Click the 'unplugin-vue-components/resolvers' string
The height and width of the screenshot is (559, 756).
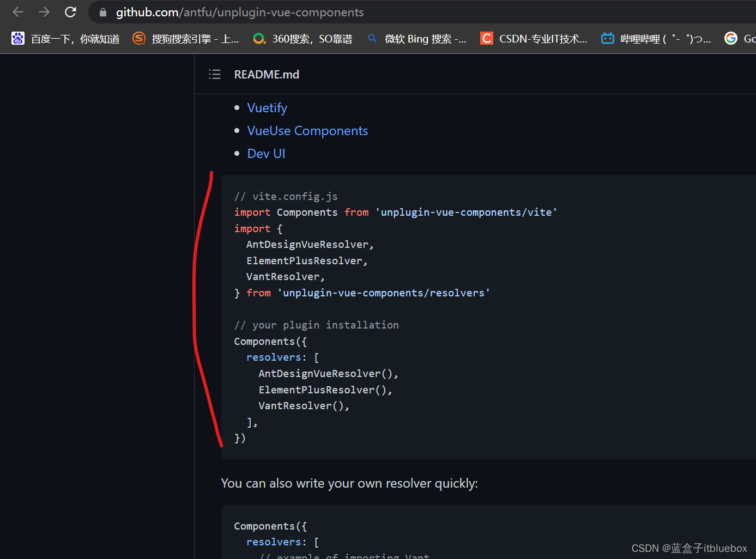384,293
